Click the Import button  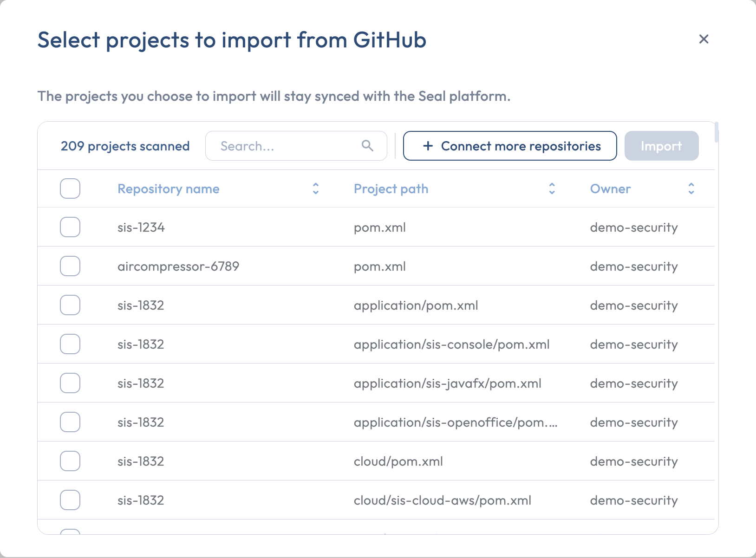(x=661, y=146)
